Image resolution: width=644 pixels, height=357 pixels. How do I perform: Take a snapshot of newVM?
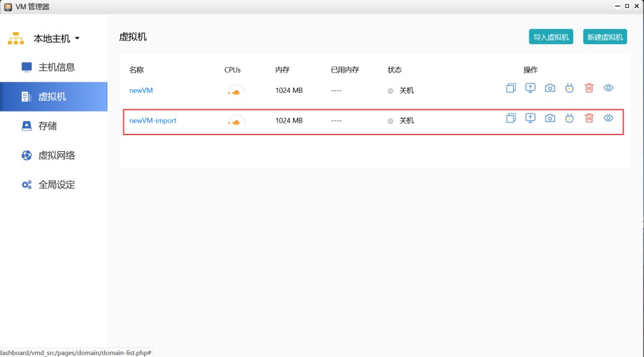click(x=550, y=88)
